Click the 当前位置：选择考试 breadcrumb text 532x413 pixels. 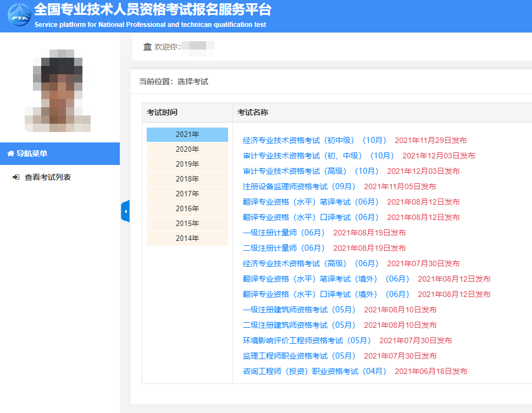coord(173,81)
